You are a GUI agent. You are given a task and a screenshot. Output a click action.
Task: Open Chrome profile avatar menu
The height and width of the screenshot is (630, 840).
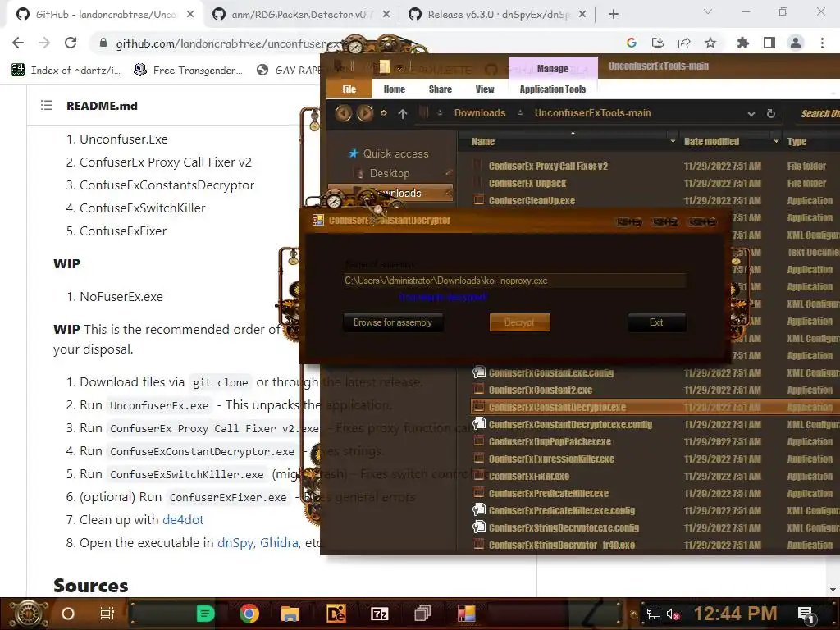(796, 43)
